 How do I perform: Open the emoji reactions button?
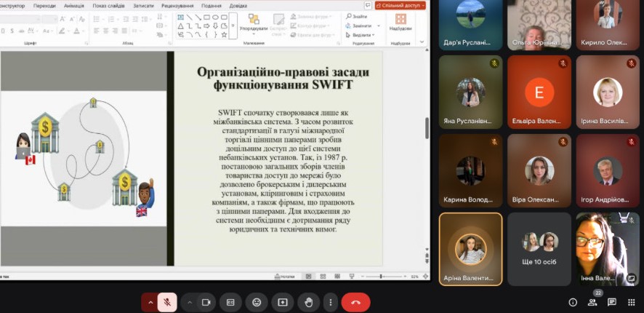[257, 302]
